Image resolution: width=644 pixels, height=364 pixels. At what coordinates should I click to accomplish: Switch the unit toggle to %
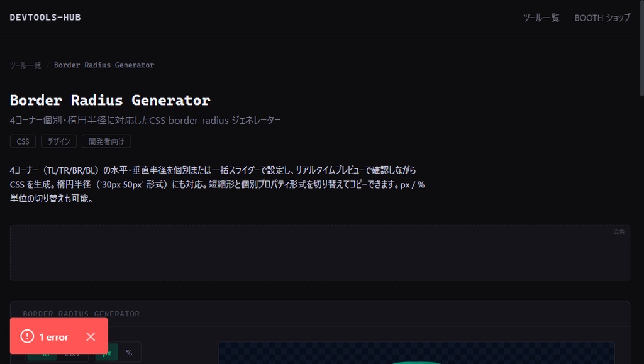(x=129, y=353)
